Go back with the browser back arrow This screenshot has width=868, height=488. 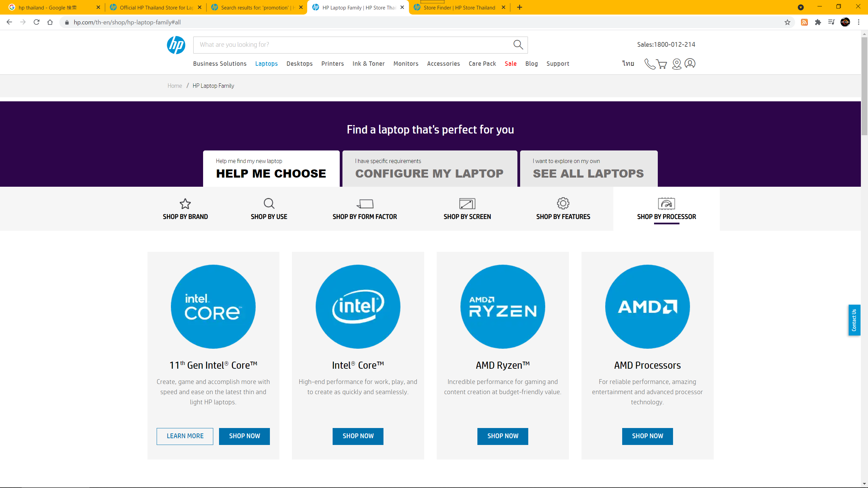click(9, 22)
